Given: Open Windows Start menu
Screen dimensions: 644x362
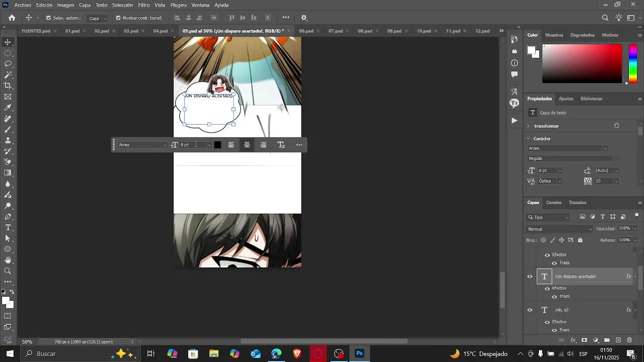Looking at the screenshot, I should coord(10,354).
